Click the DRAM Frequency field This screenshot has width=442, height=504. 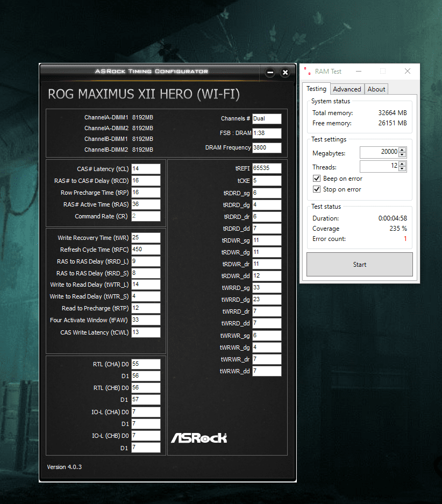pyautogui.click(x=267, y=147)
